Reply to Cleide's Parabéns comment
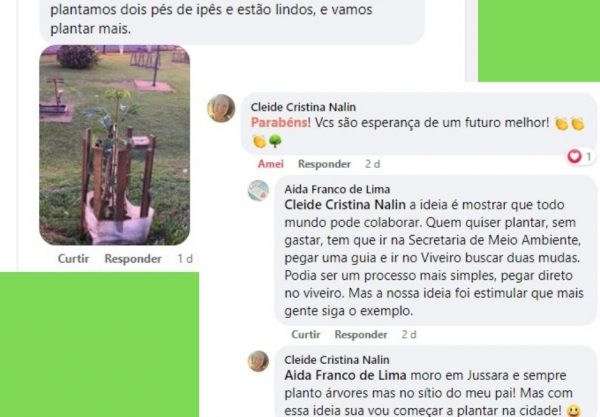 pyautogui.click(x=324, y=164)
